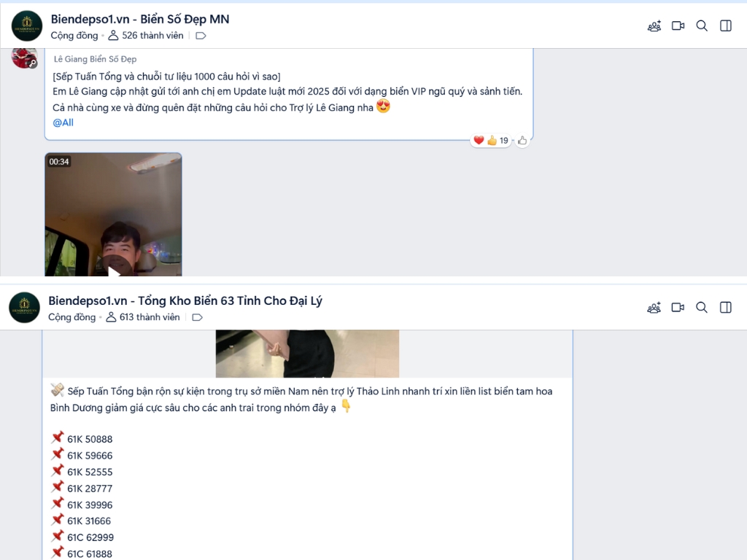Start video call in Tổng Kho Biển 63 Tỉnh group
Screen dimensions: 747x560
click(678, 308)
